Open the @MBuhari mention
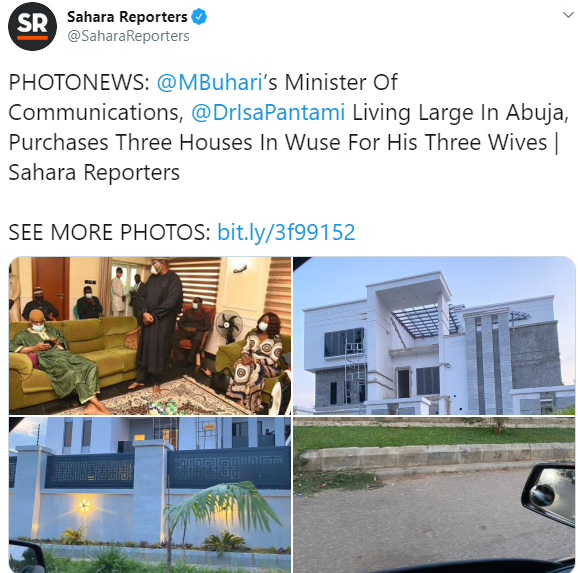The width and height of the screenshot is (578, 573). coord(209,82)
